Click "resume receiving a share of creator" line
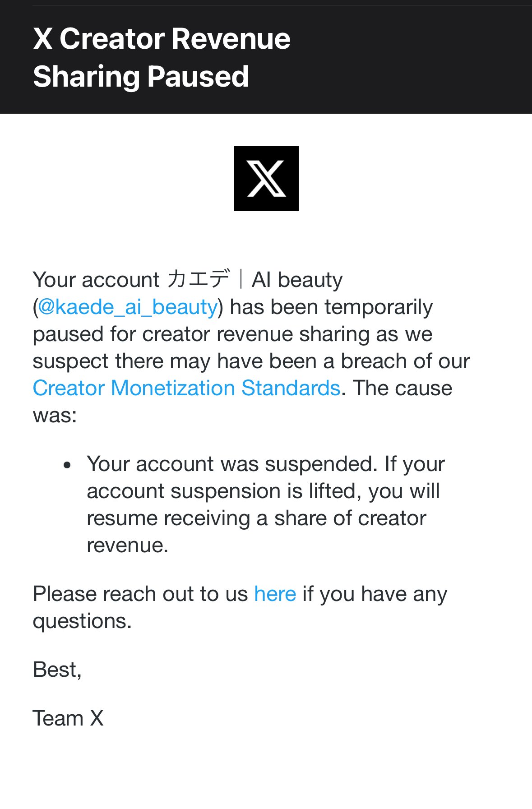Viewport: 532px width, 809px height. pyautogui.click(x=256, y=518)
